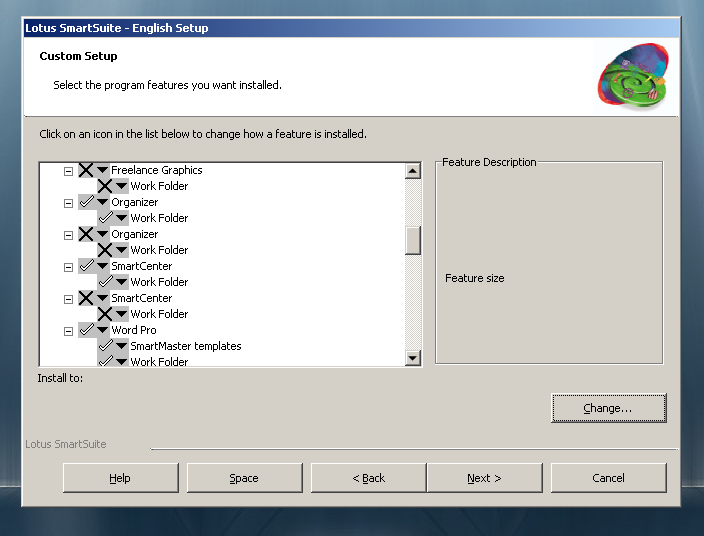Open the checkmark state icon beside Word Pro
The width and height of the screenshot is (704, 536).
tap(93, 330)
